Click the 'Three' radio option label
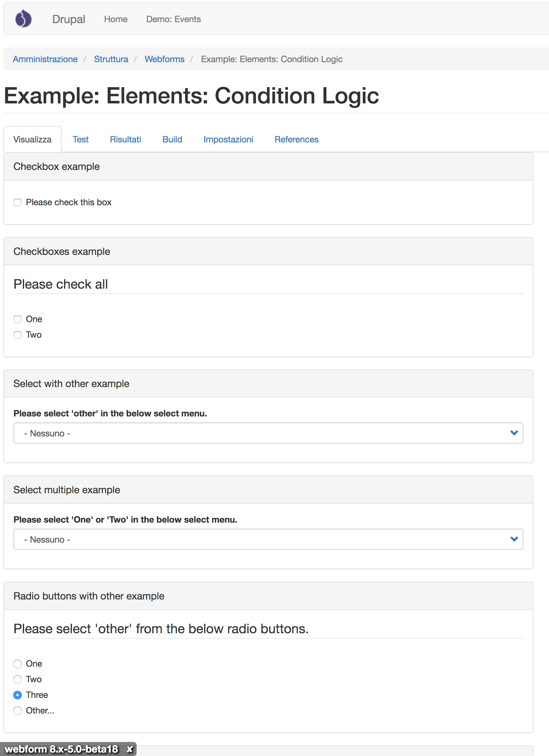The width and height of the screenshot is (549, 756). (37, 695)
